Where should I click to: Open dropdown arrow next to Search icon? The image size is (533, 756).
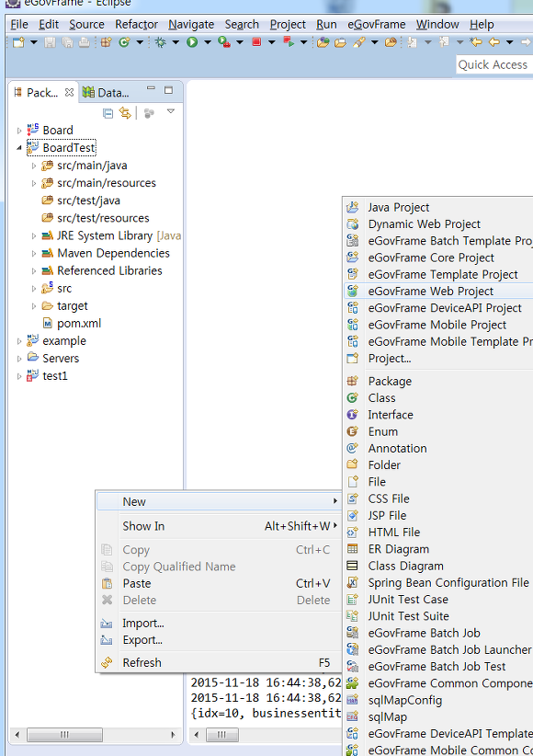[374, 42]
